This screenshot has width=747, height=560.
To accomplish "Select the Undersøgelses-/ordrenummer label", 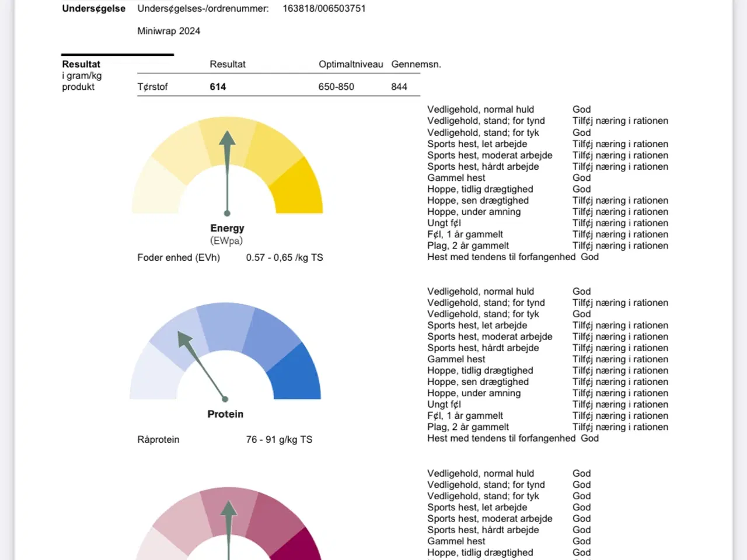I will [x=203, y=9].
